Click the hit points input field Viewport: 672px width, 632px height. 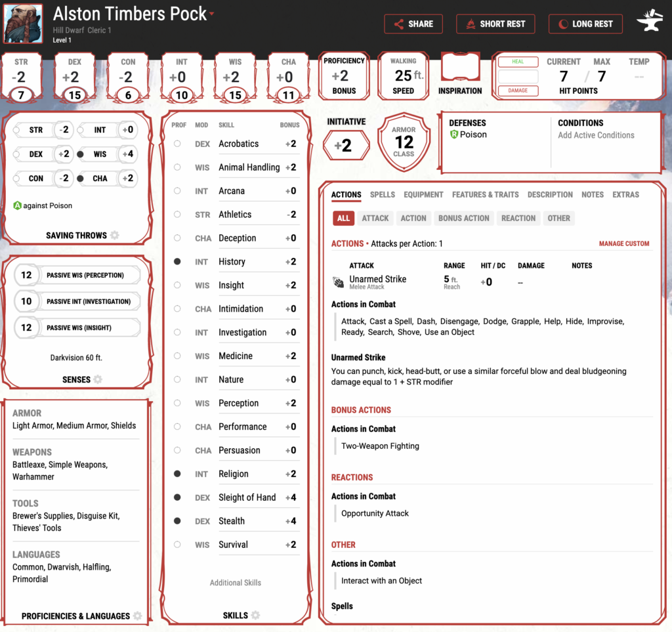pyautogui.click(x=518, y=76)
